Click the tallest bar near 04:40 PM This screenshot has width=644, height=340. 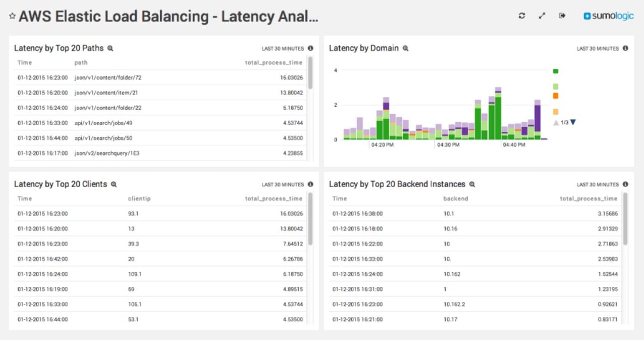click(x=498, y=113)
